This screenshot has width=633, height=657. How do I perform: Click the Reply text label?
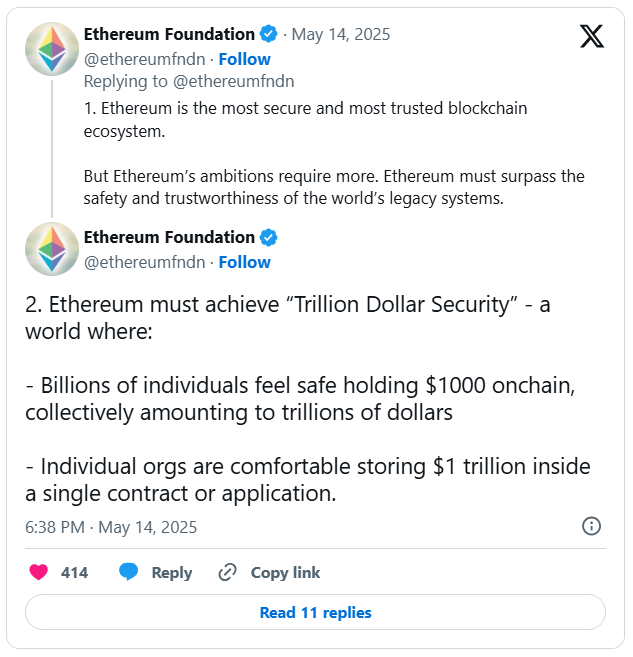tap(171, 572)
